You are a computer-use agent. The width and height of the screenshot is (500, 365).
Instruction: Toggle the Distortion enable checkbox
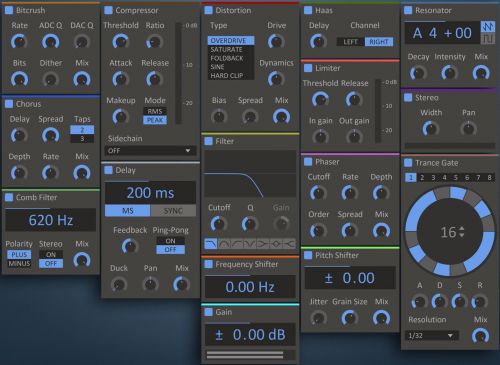point(208,10)
